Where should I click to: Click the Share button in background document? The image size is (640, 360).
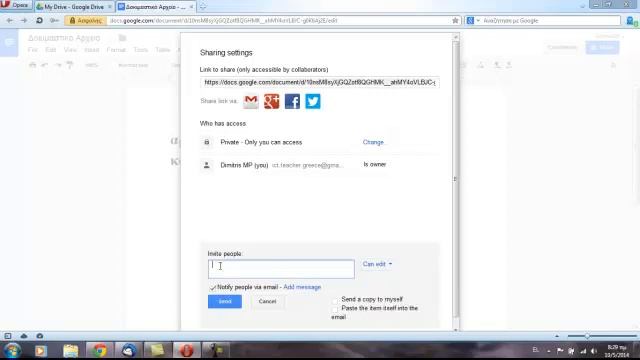(602, 47)
